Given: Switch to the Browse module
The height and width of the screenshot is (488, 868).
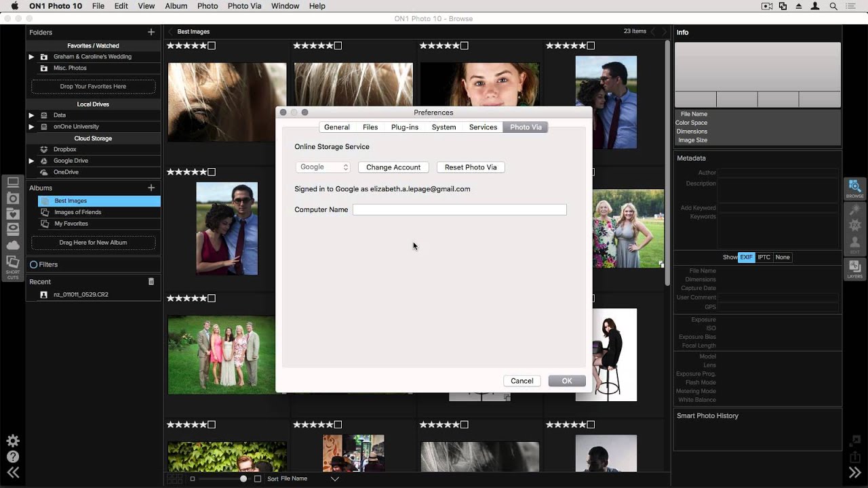Looking at the screenshot, I should (854, 188).
